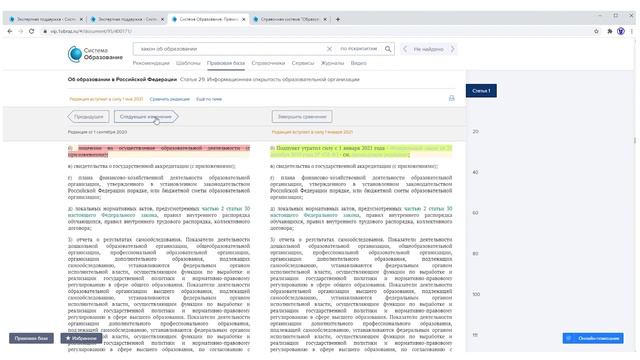This screenshot has width=640, height=360.
Task: Bookmark this page with the star icon
Action: tap(596, 31)
